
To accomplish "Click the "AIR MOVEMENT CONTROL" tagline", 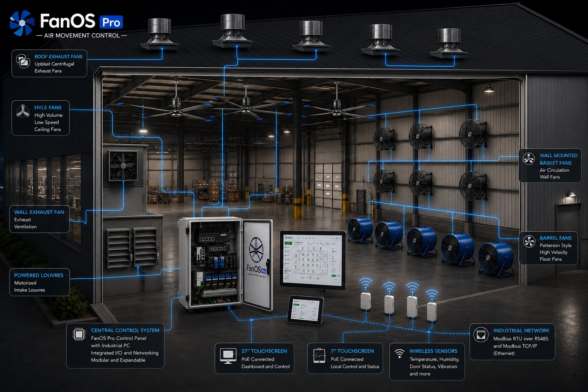I will (x=82, y=36).
